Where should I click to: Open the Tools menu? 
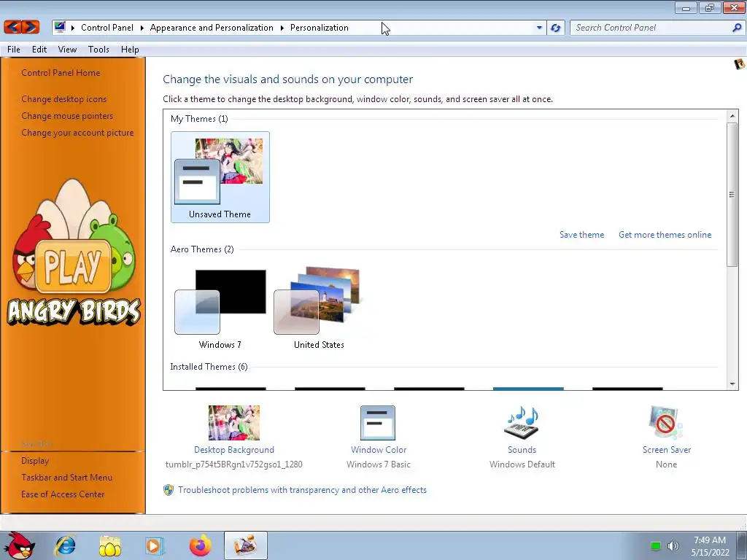click(x=98, y=50)
